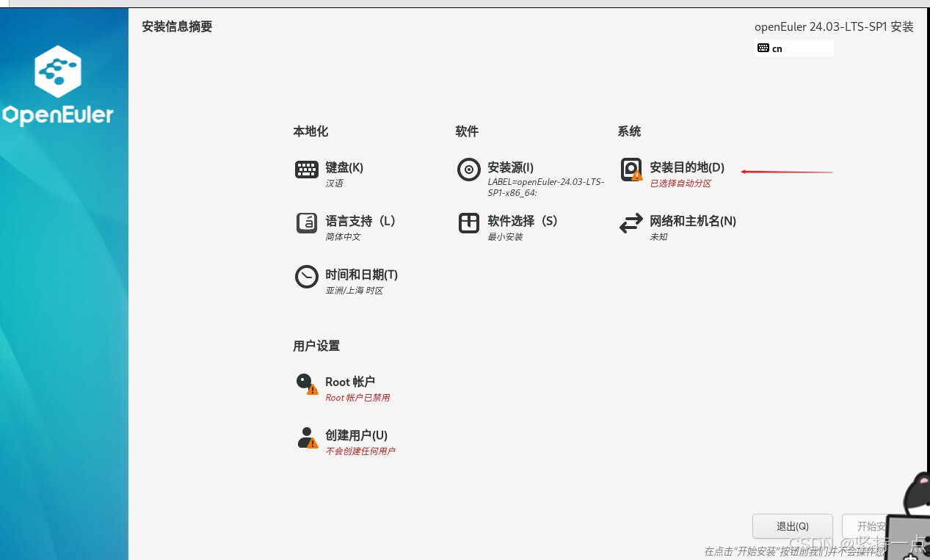The image size is (930, 560).
Task: Open Root 帐户 settings
Action: [x=350, y=382]
